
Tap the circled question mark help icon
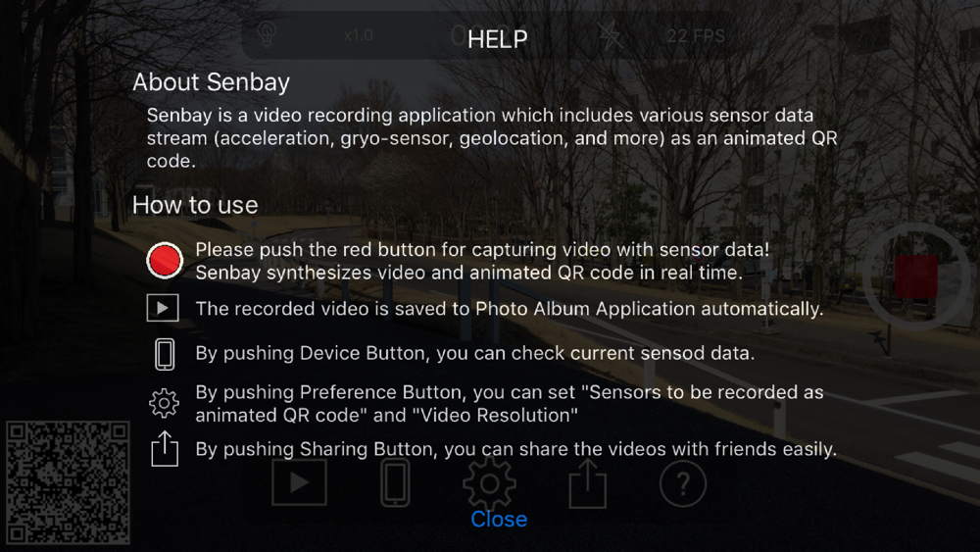pyautogui.click(x=682, y=483)
